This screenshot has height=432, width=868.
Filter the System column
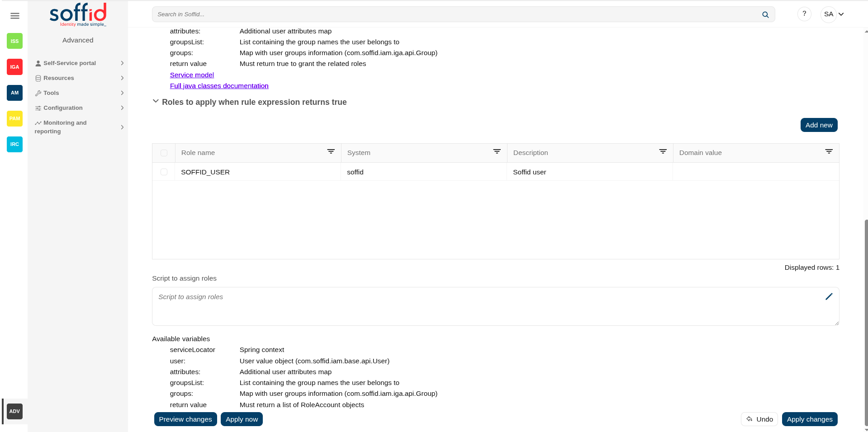497,152
